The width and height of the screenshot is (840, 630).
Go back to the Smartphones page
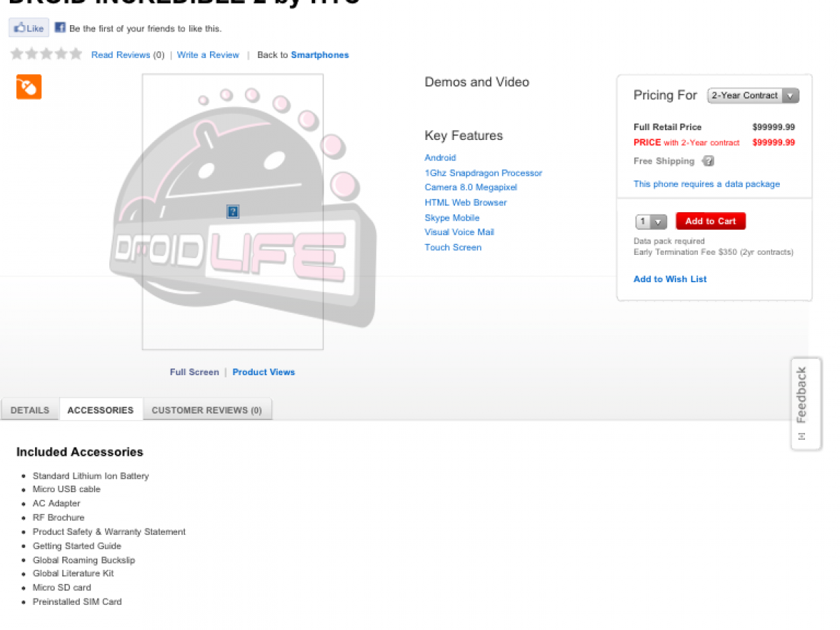tap(319, 55)
